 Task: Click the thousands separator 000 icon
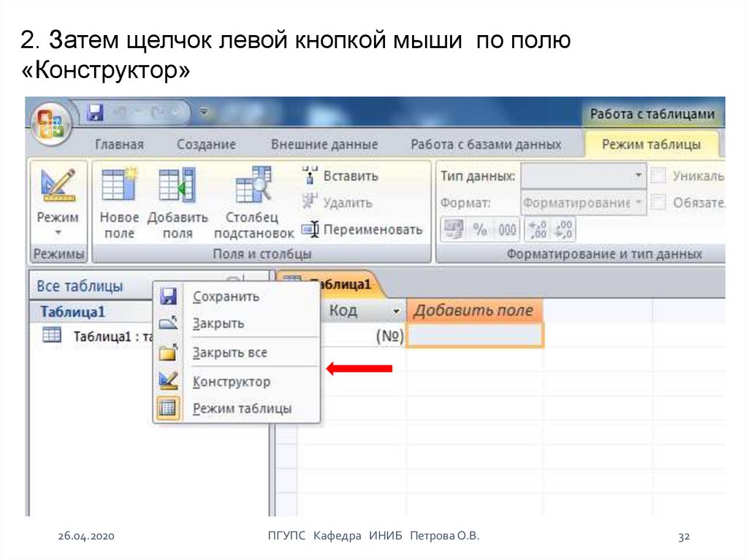[x=506, y=229]
